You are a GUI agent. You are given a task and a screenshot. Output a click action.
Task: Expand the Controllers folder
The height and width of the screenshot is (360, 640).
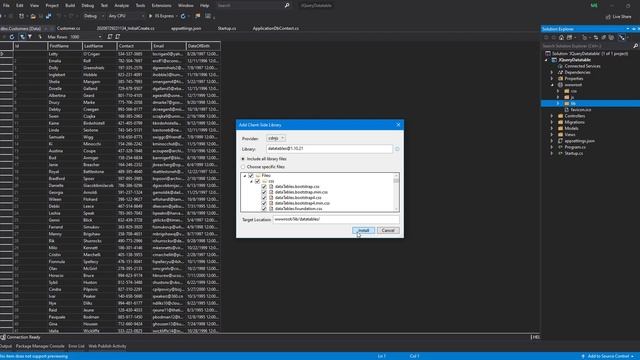pos(552,116)
